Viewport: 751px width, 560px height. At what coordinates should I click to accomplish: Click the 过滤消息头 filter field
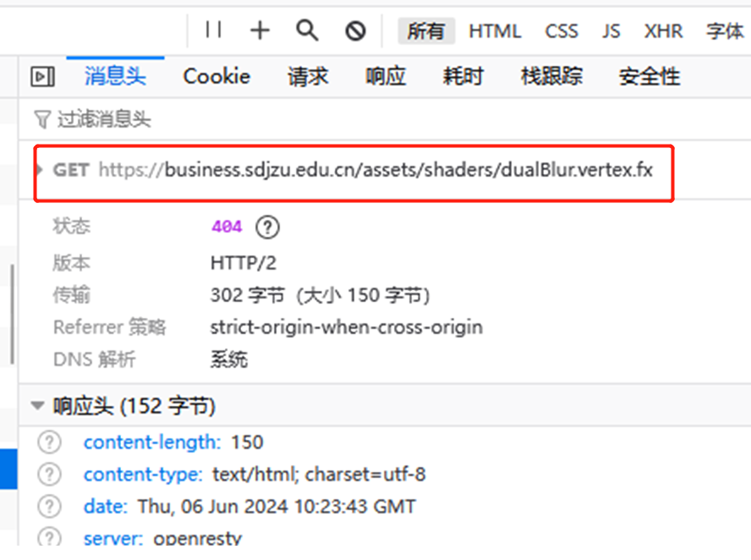click(x=103, y=119)
